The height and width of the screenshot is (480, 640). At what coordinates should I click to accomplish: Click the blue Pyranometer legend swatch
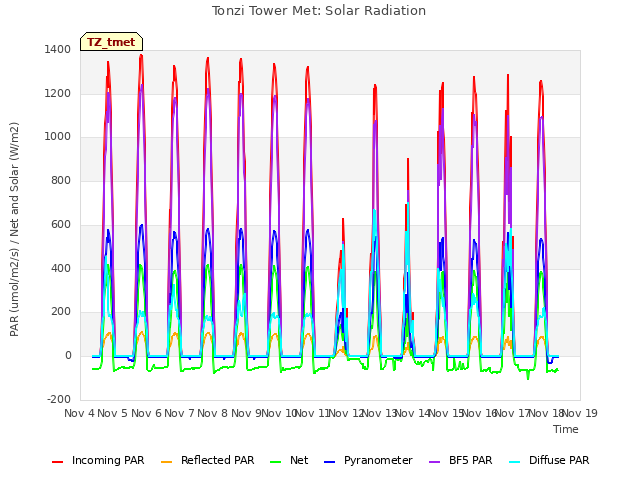(x=329, y=462)
